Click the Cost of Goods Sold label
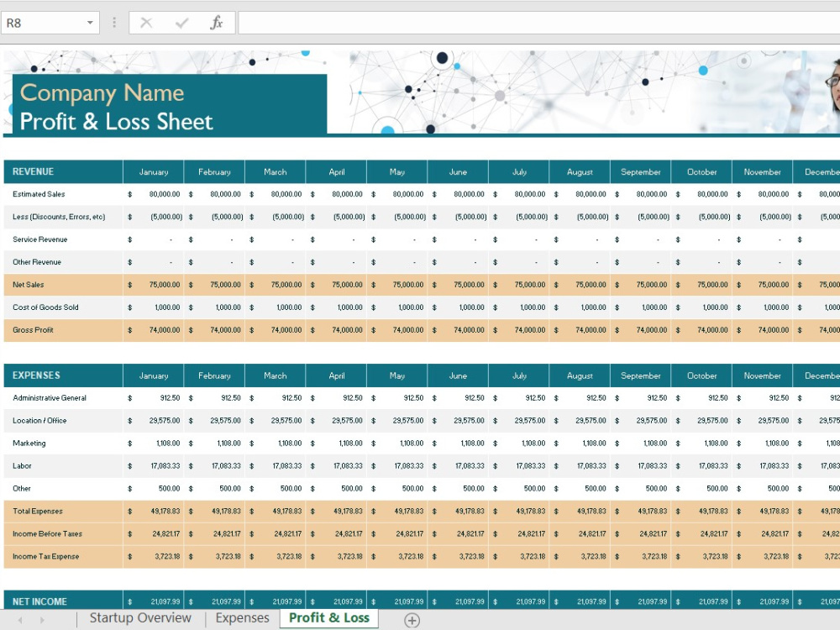Image resolution: width=840 pixels, height=630 pixels. pyautogui.click(x=45, y=307)
